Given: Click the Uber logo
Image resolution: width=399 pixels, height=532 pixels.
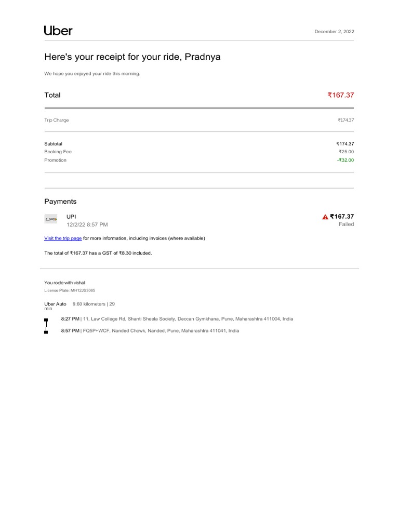Looking at the screenshot, I should point(58,31).
